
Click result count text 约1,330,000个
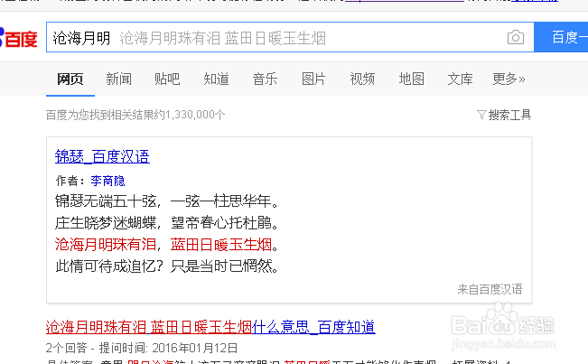[x=190, y=115]
